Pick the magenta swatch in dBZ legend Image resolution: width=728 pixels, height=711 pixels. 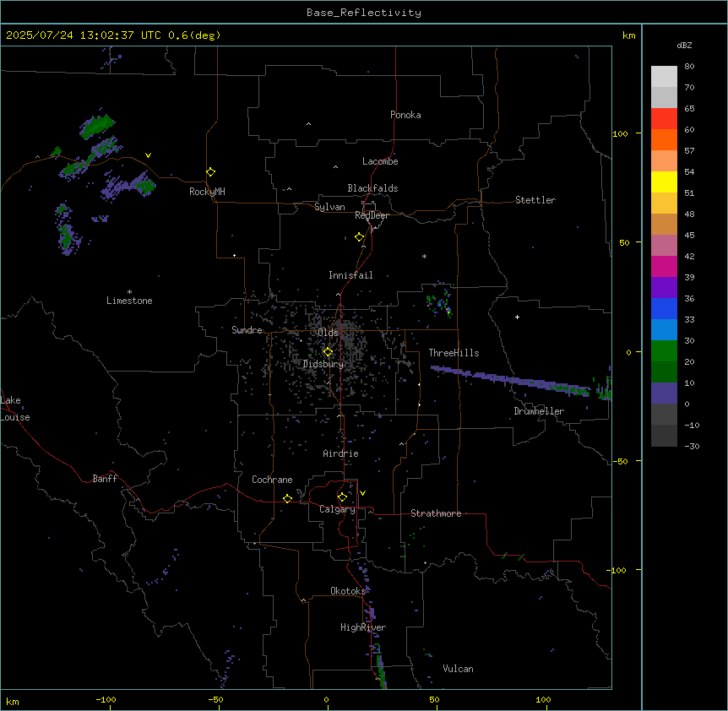point(664,266)
